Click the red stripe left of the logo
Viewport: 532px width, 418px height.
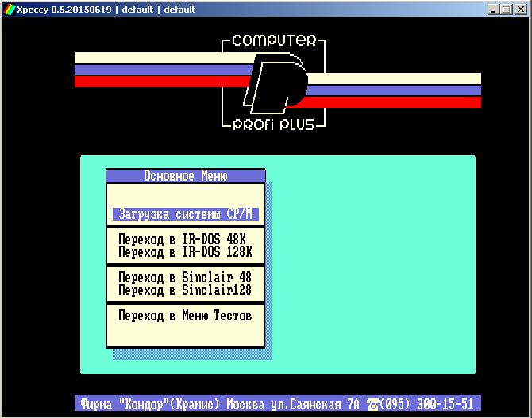159,81
